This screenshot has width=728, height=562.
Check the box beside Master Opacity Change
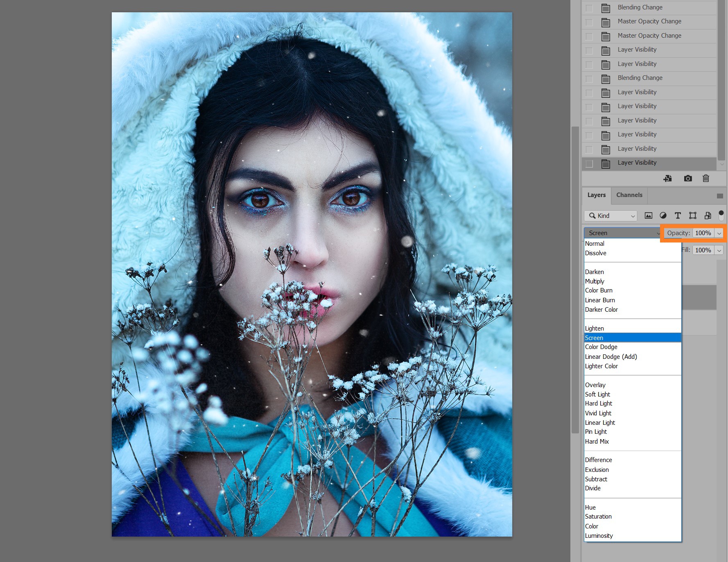(589, 22)
